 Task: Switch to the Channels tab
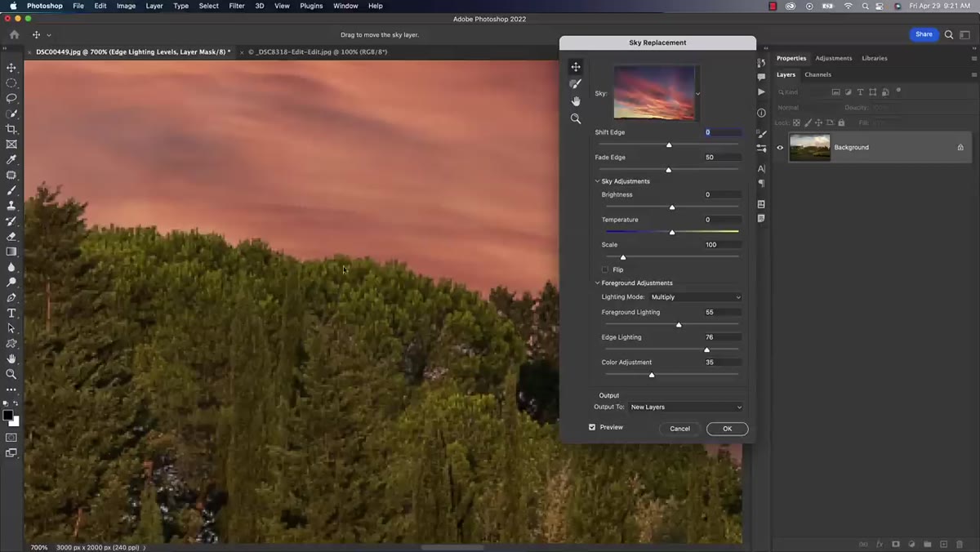coord(817,74)
